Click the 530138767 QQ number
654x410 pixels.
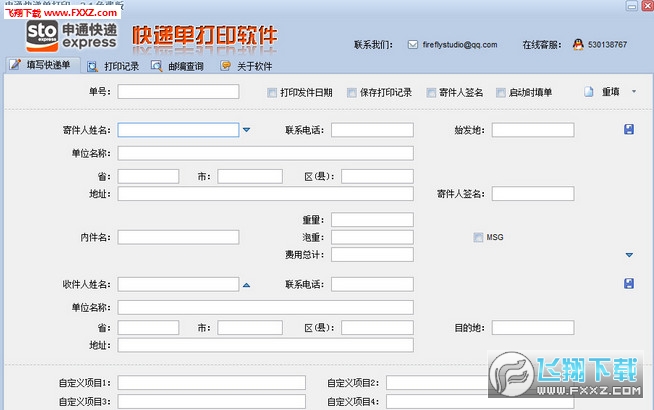pos(607,45)
